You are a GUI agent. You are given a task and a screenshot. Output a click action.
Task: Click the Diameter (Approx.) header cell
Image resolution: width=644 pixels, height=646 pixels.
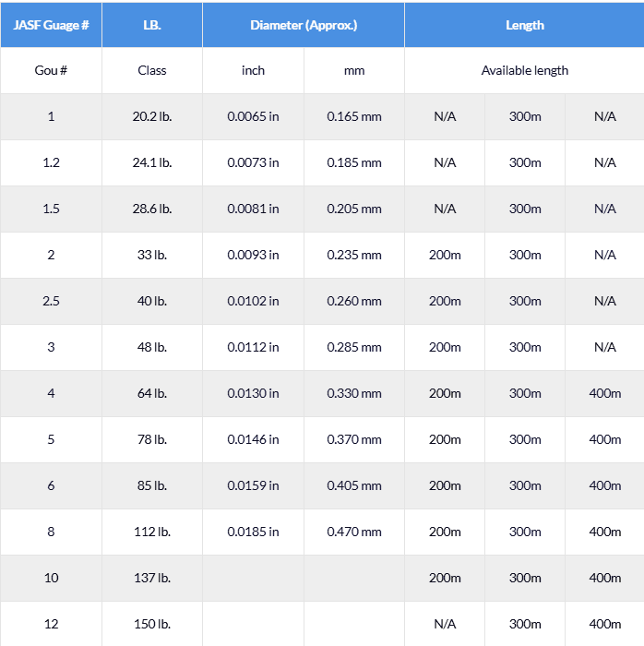coord(304,25)
